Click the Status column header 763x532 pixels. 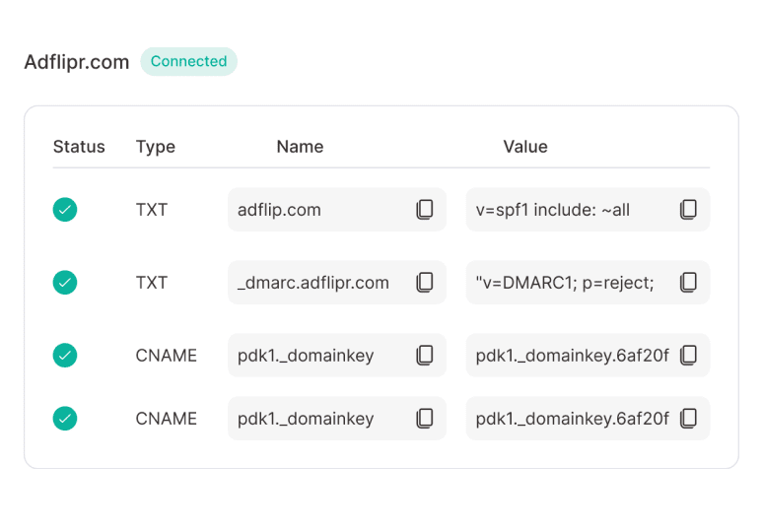tap(79, 147)
